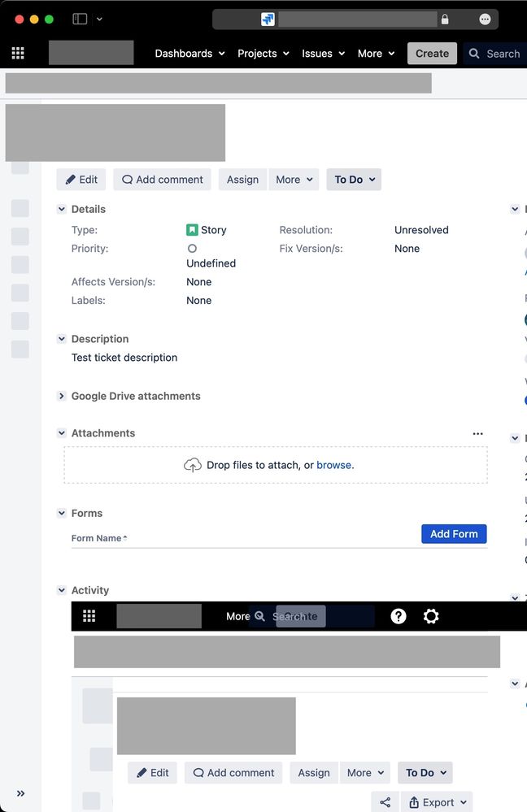Open the settings gear icon
The image size is (527, 812).
pos(430,616)
